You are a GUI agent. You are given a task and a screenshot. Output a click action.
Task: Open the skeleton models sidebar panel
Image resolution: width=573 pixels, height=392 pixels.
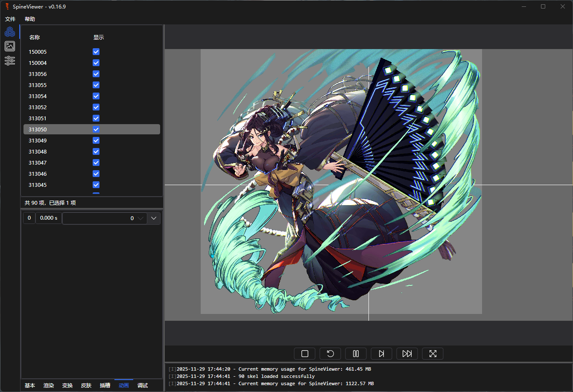pos(10,32)
